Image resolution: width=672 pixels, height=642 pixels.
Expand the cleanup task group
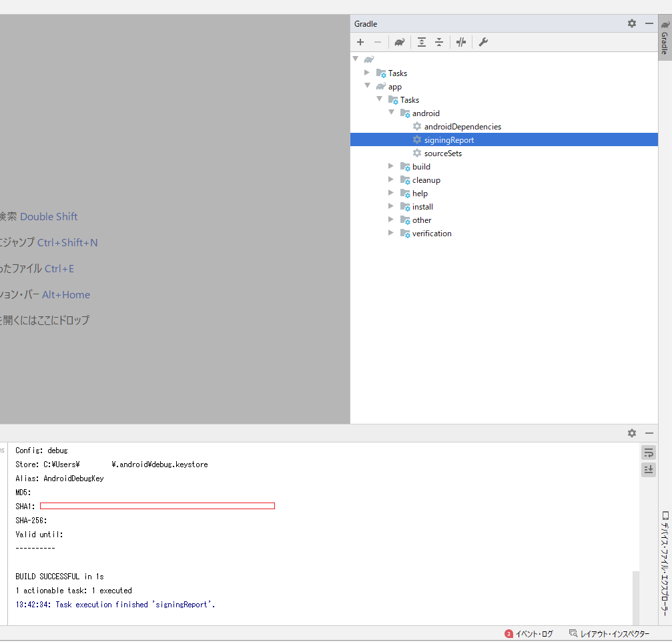391,179
